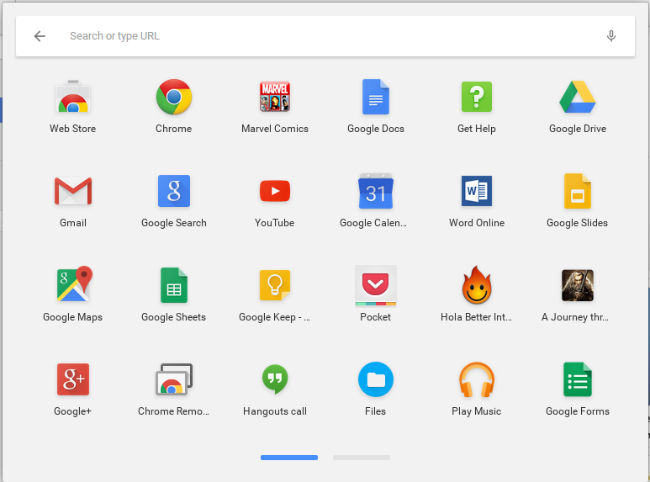Launch Chrome Remote Desktop
This screenshot has width=650, height=482.
(x=174, y=379)
